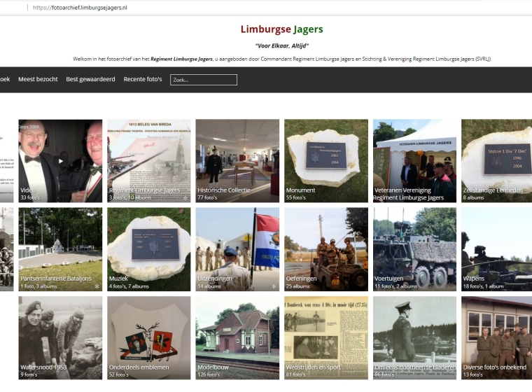
Task: Open the Historische Collectie album
Action: click(237, 161)
